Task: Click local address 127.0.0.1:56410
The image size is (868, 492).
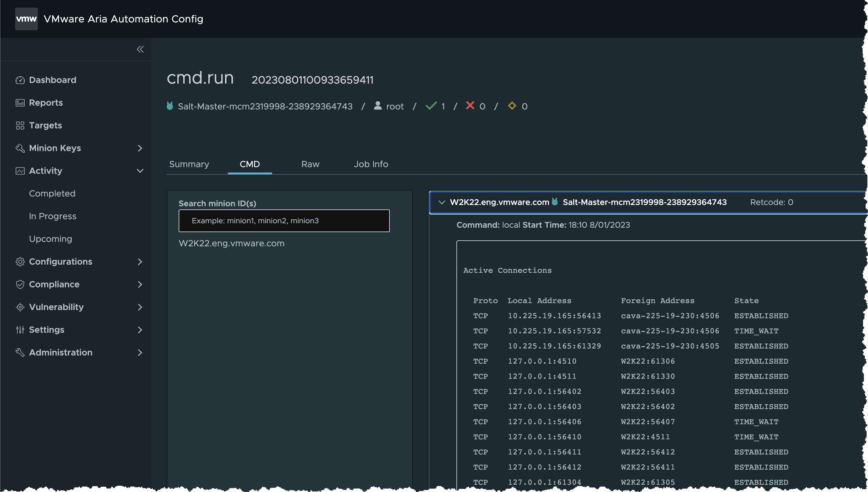Action: click(x=544, y=437)
